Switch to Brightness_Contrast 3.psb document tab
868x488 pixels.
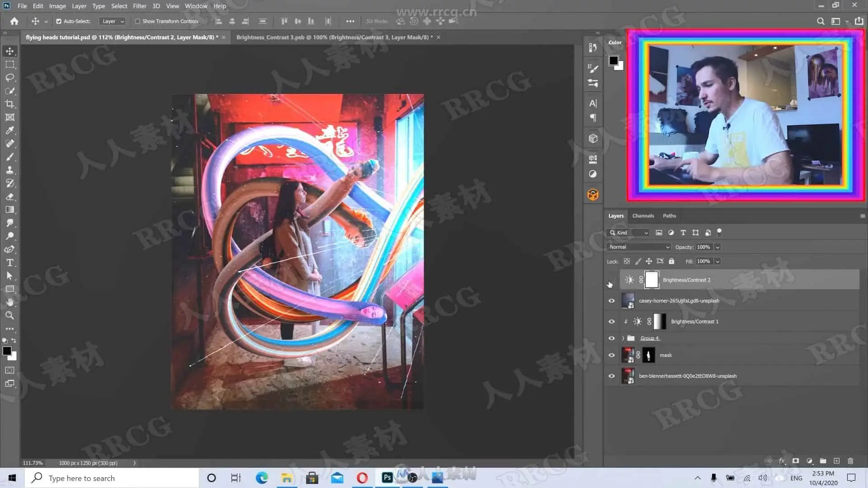pos(334,38)
